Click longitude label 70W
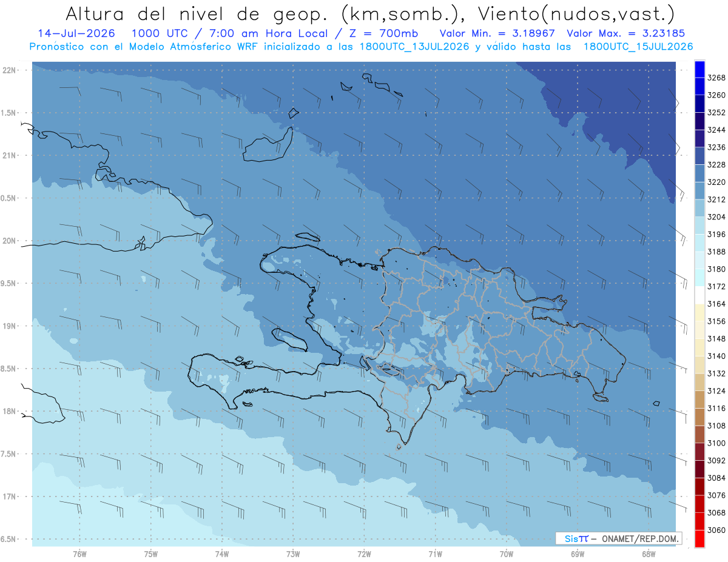728x562 pixels. pyautogui.click(x=506, y=554)
